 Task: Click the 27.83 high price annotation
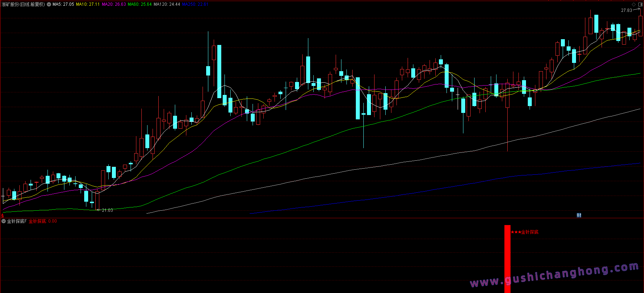click(626, 10)
